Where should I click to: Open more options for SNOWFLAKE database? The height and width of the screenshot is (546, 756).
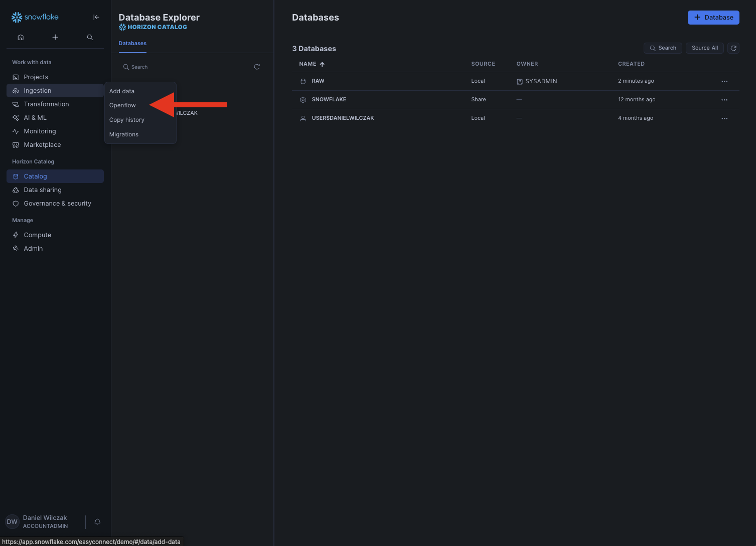point(724,100)
